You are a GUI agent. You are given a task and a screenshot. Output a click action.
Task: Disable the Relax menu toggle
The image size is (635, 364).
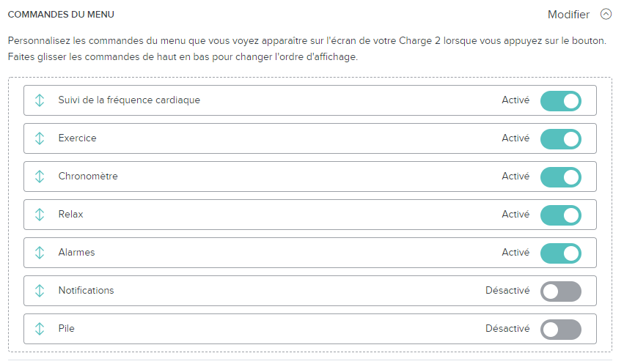[560, 215]
